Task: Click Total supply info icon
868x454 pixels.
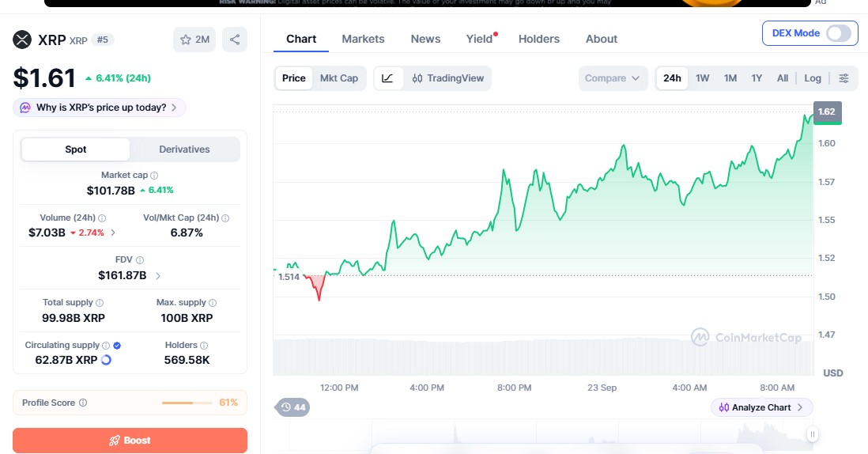Action: 100,303
